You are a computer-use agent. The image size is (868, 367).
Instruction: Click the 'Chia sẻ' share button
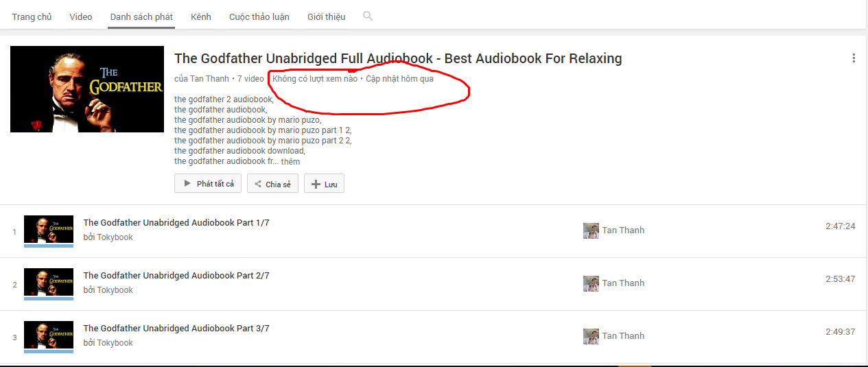point(272,184)
